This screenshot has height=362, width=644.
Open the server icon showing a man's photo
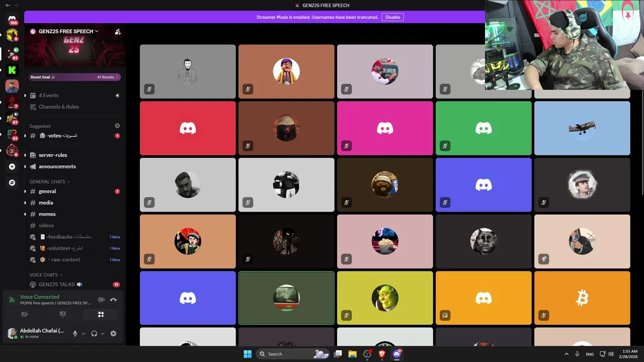pyautogui.click(x=12, y=86)
